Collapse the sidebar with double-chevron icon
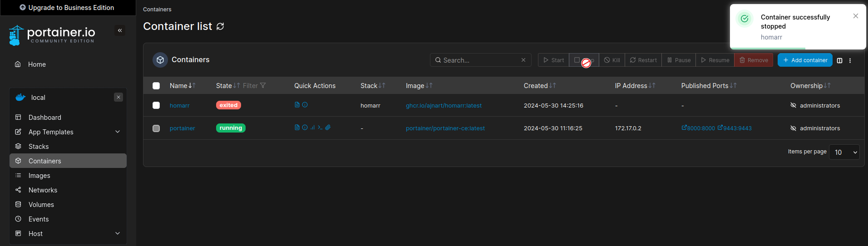The height and width of the screenshot is (246, 868). [120, 30]
